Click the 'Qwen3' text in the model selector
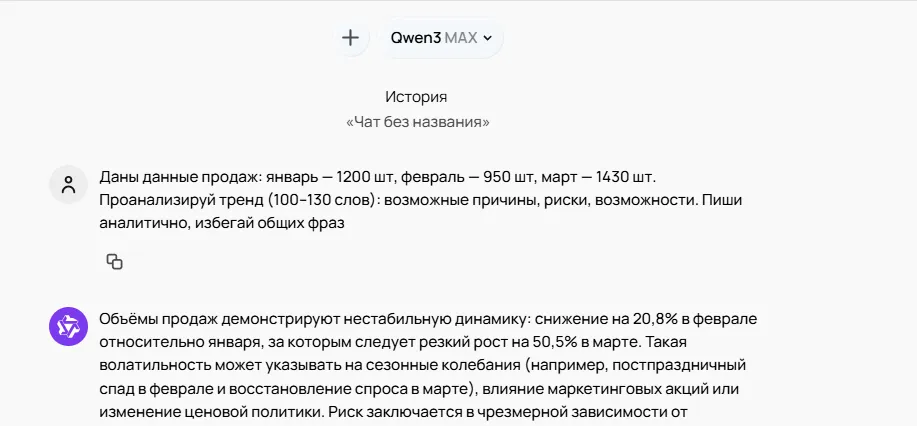The height and width of the screenshot is (426, 917). pos(416,38)
